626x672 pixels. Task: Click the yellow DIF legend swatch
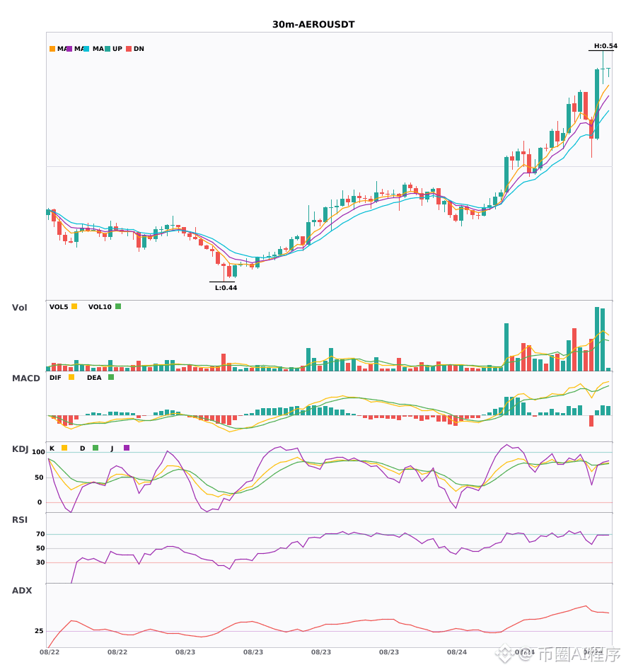71,377
